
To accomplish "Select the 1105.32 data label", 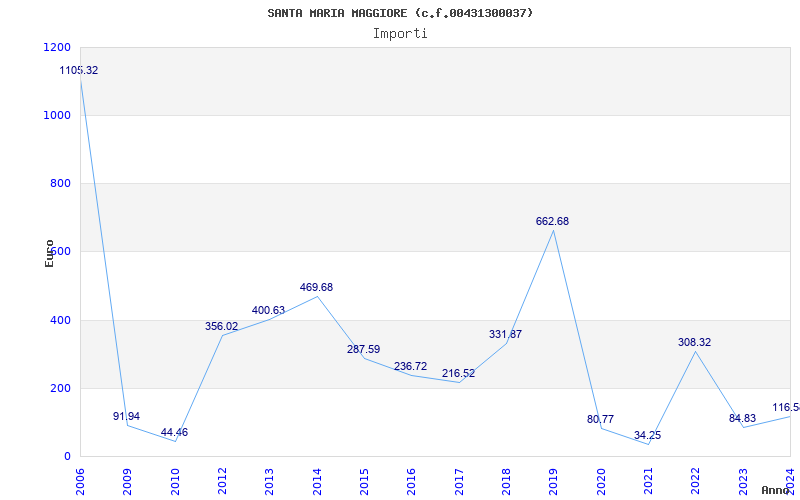I will pyautogui.click(x=79, y=70).
